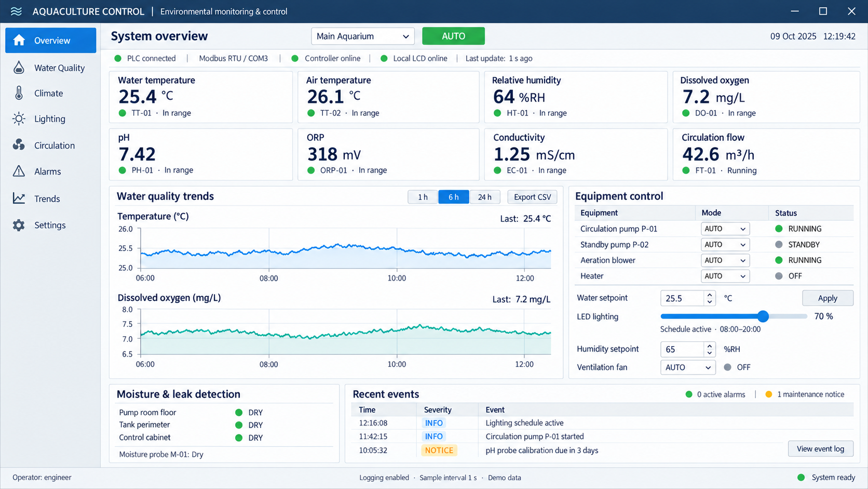Image resolution: width=868 pixels, height=489 pixels.
Task: Increase the Water setpoint stepper value
Action: (710, 295)
